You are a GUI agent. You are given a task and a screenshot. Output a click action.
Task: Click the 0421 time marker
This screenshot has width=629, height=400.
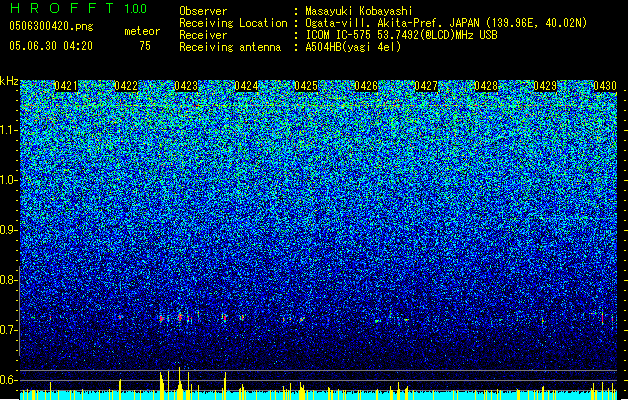click(x=66, y=86)
